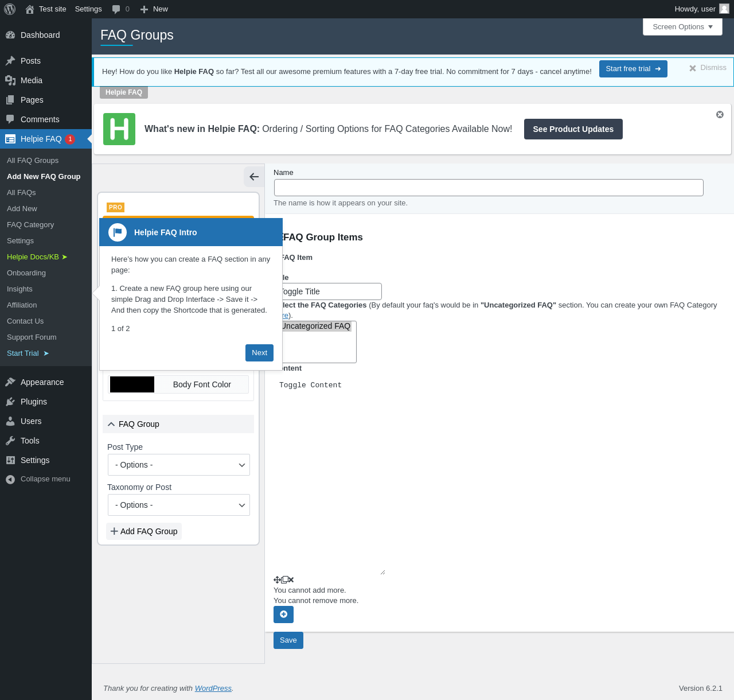Open the Helpie Docs/KB link
The height and width of the screenshot is (700, 734).
point(37,257)
